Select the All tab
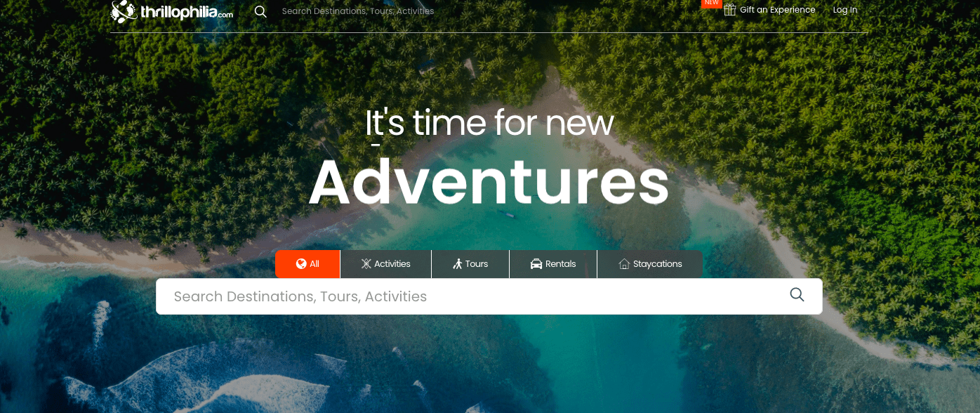 [x=307, y=264]
